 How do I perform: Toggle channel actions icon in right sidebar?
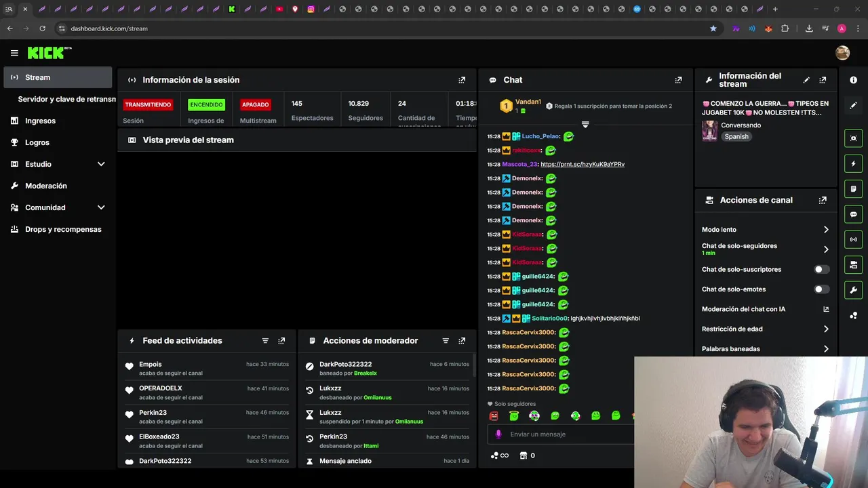coord(853,264)
